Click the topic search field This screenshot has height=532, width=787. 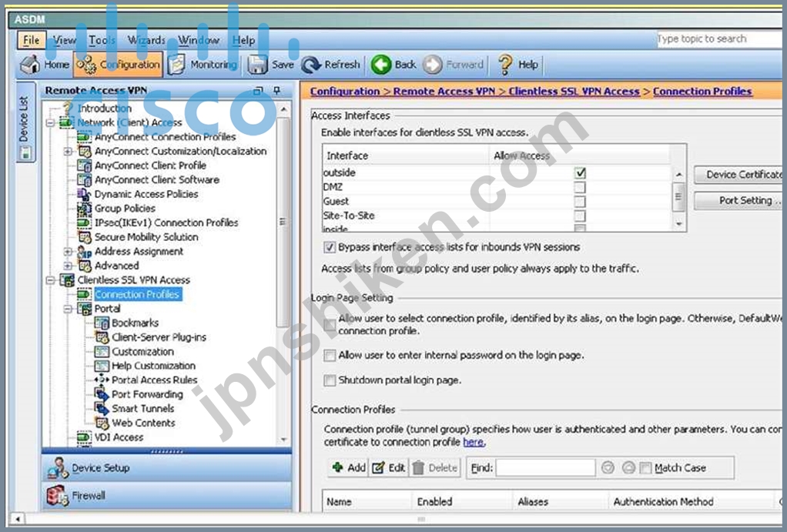click(x=721, y=38)
